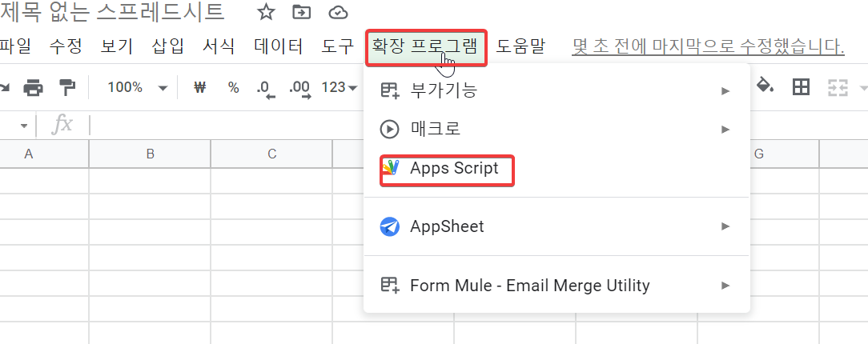Expand the AppSheet submenu
868x344 pixels.
[557, 226]
